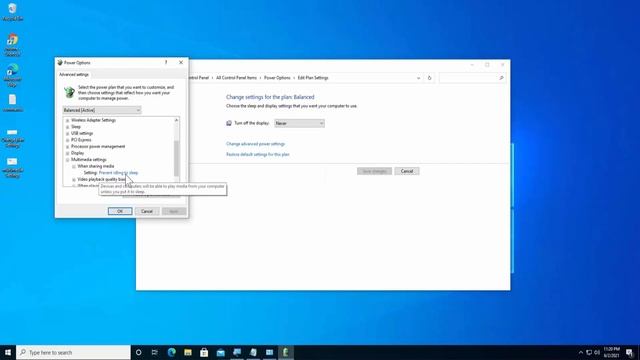Open the Recycle Bin desktop icon
640x360 pixels.
[x=13, y=11]
